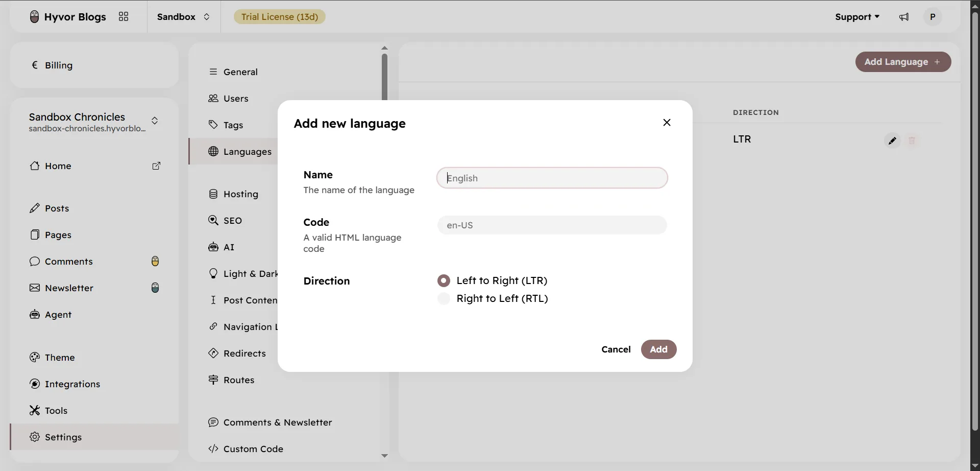Focus the language Name input field
Screen dimensions: 980x471
552,178
